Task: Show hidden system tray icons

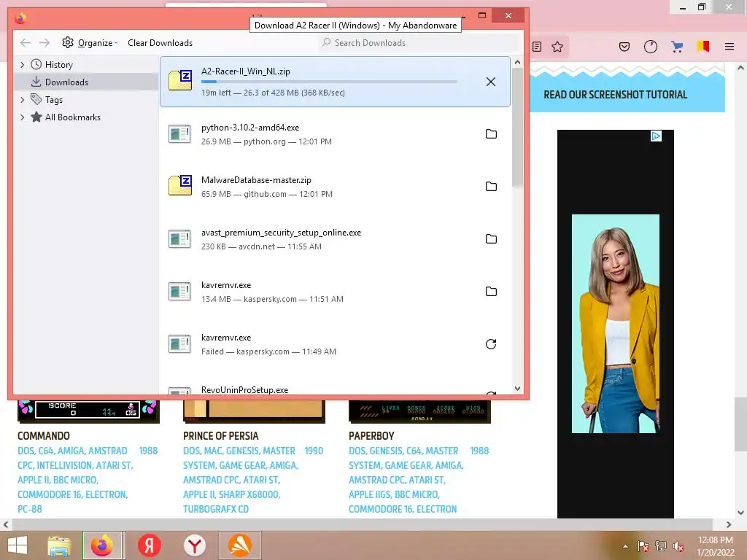Action: pyautogui.click(x=625, y=546)
